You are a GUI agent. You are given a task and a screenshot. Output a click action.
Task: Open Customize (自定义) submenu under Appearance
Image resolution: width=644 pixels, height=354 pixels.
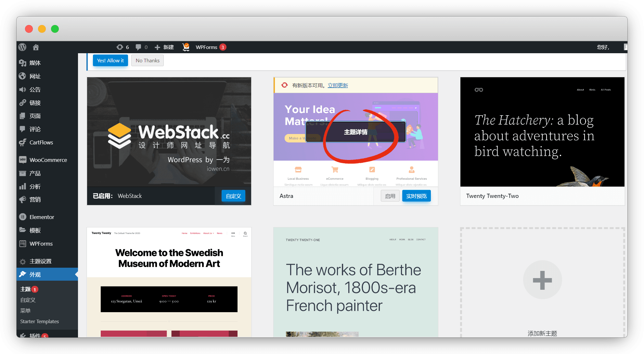pyautogui.click(x=28, y=300)
